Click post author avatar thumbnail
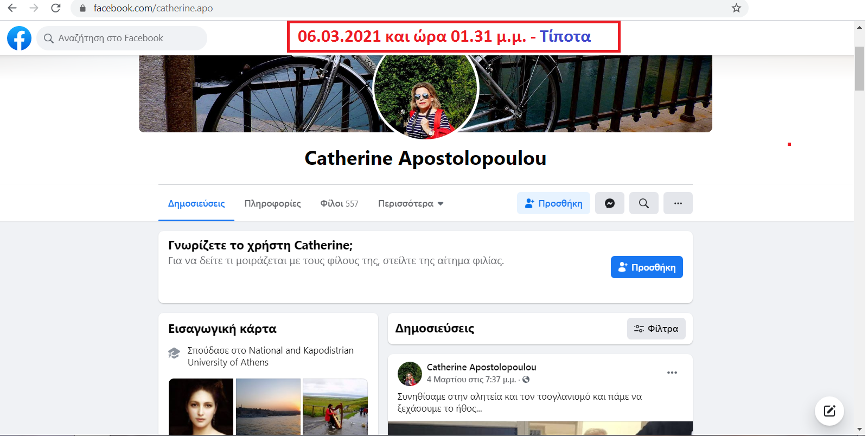The width and height of the screenshot is (868, 436). tap(410, 374)
